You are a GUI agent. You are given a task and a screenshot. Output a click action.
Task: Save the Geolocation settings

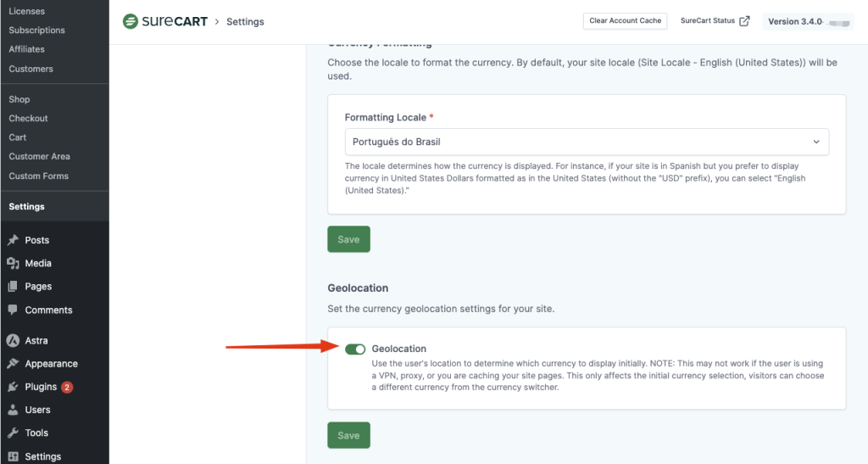[x=348, y=435]
